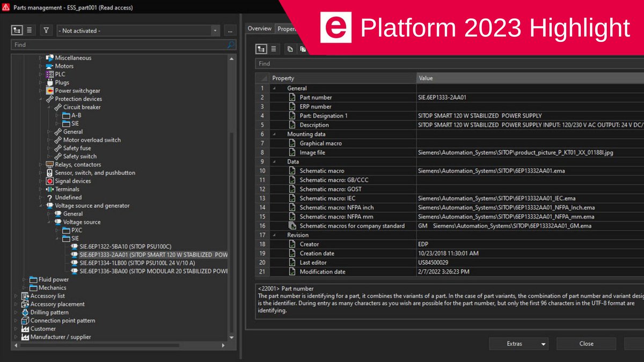Click the Connection point pattern icon

pos(25,321)
